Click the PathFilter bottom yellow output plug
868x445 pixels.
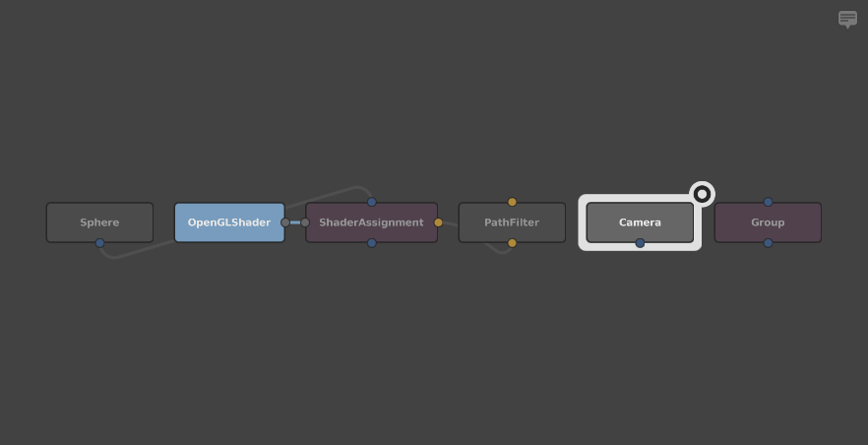(512, 243)
